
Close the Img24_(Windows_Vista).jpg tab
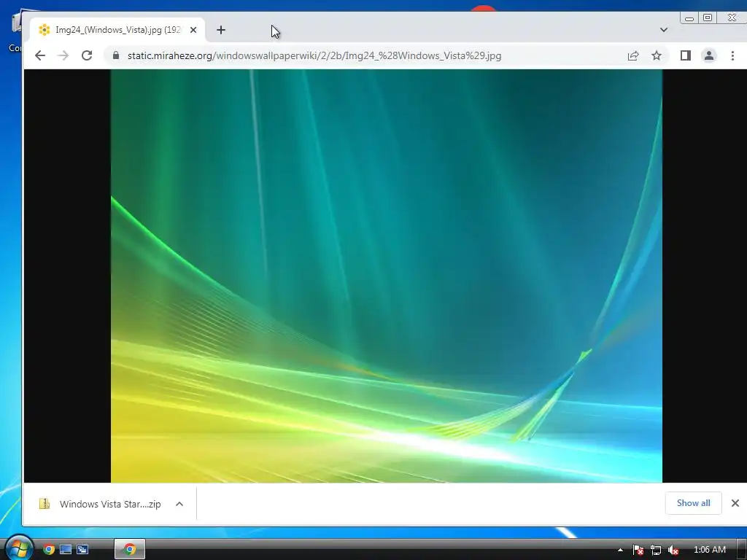click(193, 30)
